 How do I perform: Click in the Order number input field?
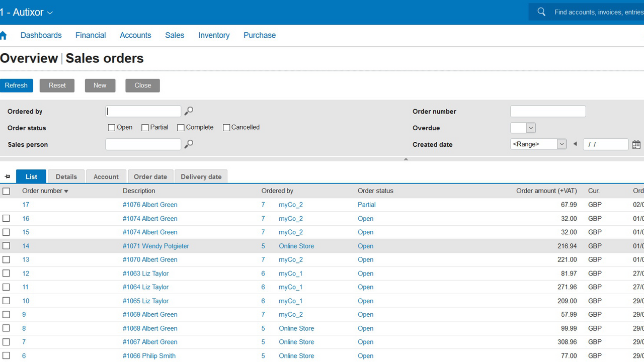coord(548,111)
